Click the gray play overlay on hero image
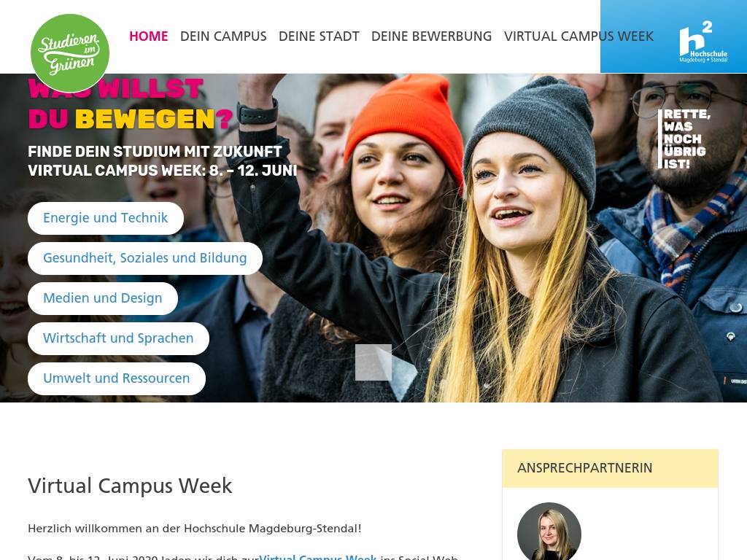 tap(373, 362)
